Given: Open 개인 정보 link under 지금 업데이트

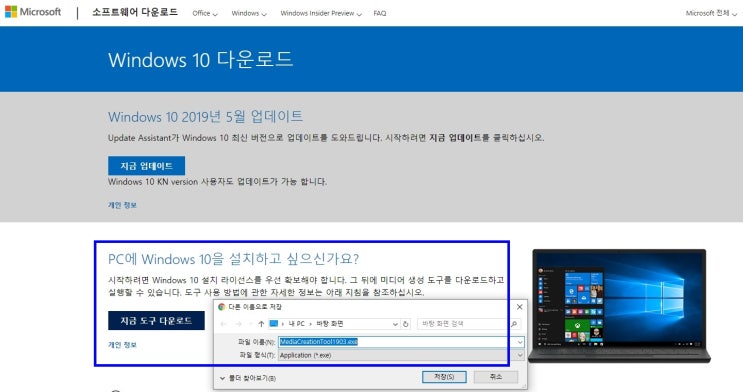Looking at the screenshot, I should pos(122,205).
